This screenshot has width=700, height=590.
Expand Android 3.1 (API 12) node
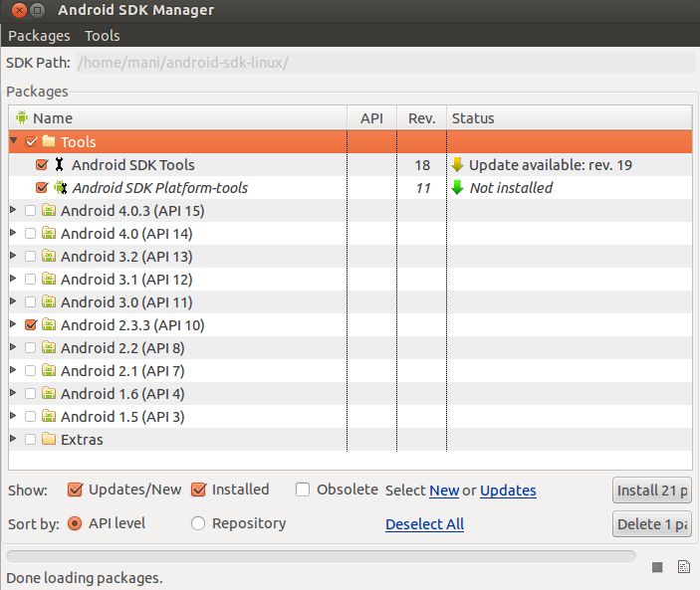[13, 279]
